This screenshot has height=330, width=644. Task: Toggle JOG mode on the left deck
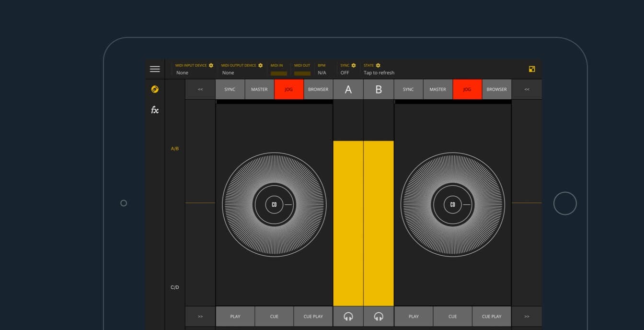click(288, 89)
